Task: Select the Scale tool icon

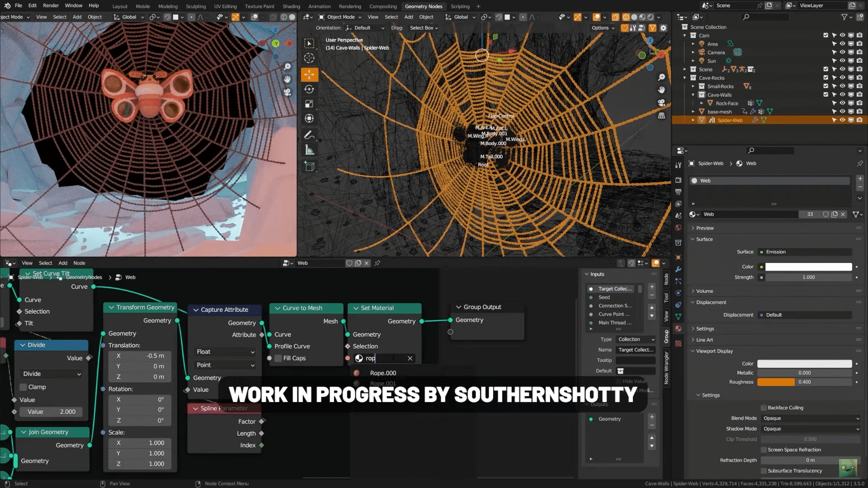Action: (309, 104)
